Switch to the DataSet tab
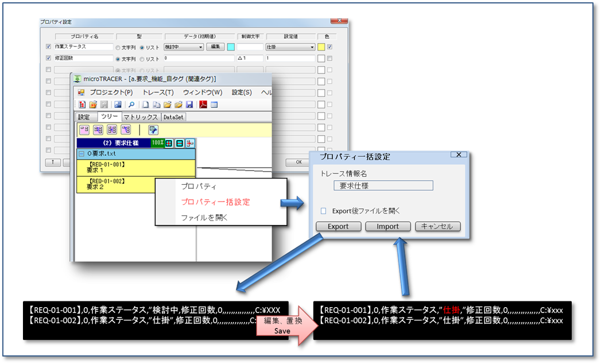 pyautogui.click(x=173, y=117)
